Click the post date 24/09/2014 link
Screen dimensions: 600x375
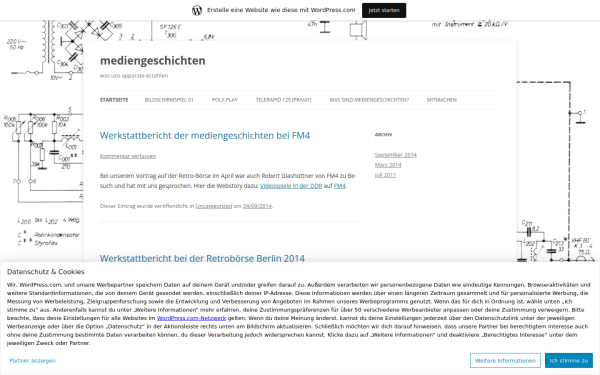point(257,206)
